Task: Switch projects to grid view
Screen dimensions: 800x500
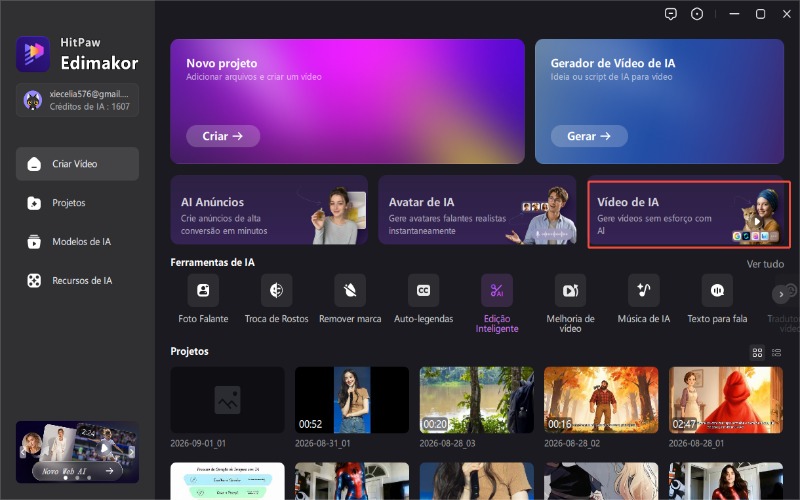Action: 758,353
